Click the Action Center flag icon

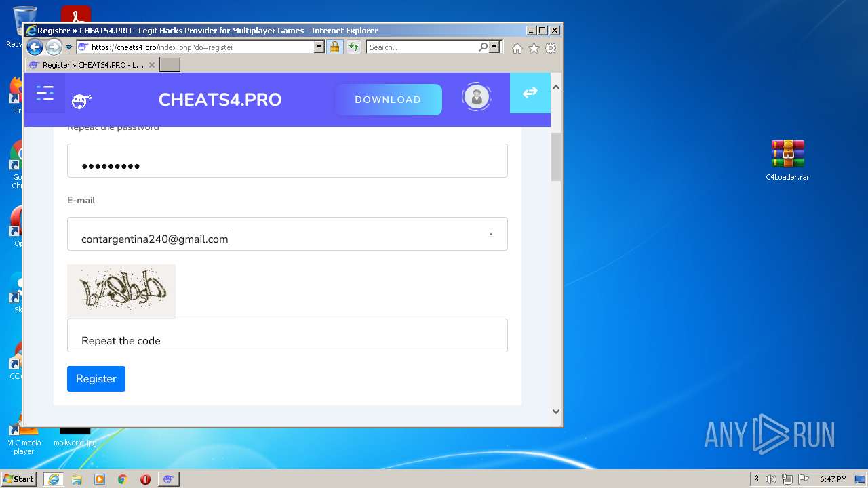click(x=804, y=479)
